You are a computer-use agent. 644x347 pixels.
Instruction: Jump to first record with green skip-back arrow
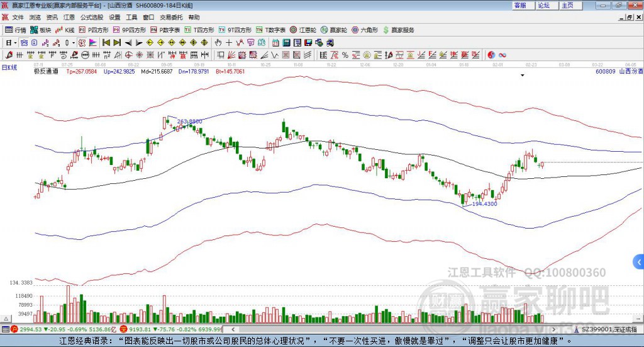106,43
